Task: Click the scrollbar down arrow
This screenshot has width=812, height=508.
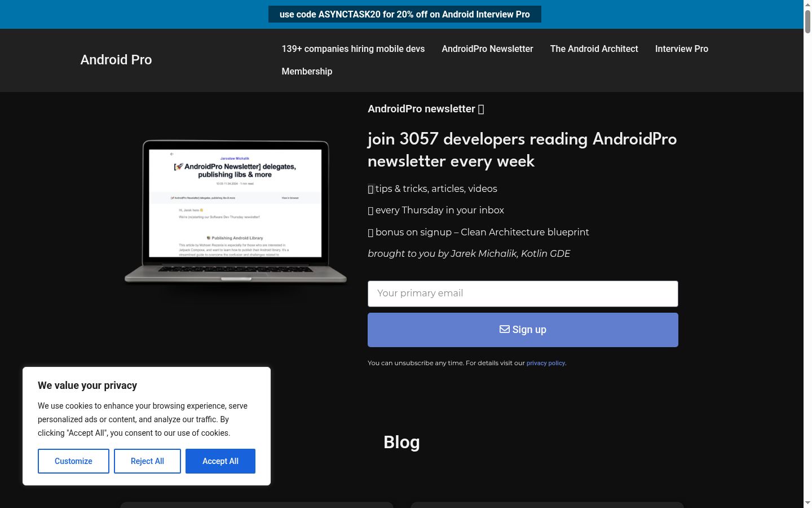Action: [x=807, y=503]
